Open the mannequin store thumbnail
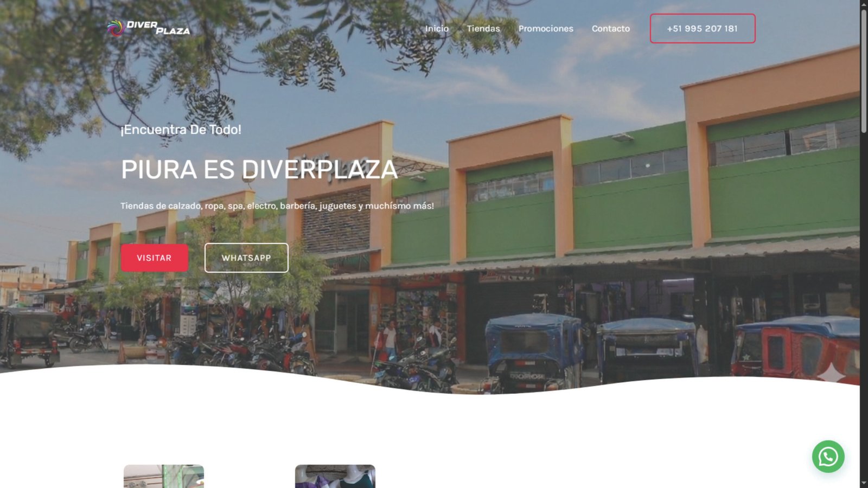This screenshot has height=488, width=868. point(335,476)
